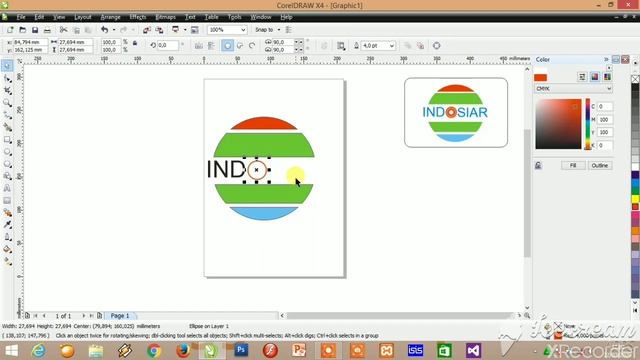640x360 pixels.
Task: Select the Eyedropper tool
Action: [x=7, y=225]
